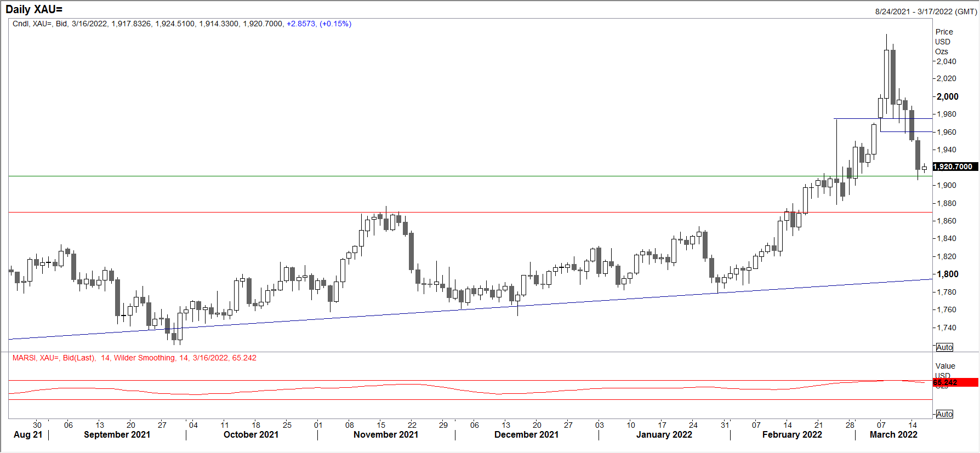Click the date range '8/24/2021 - 3/17/2022 (GMT)'
This screenshot has width=980, height=453.
[x=926, y=12]
